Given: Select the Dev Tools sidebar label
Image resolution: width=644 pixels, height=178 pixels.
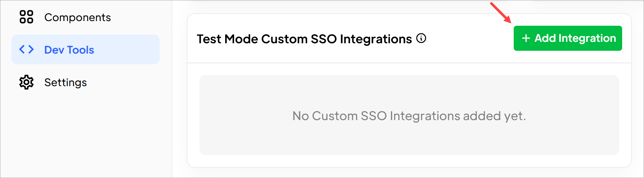Looking at the screenshot, I should point(69,50).
